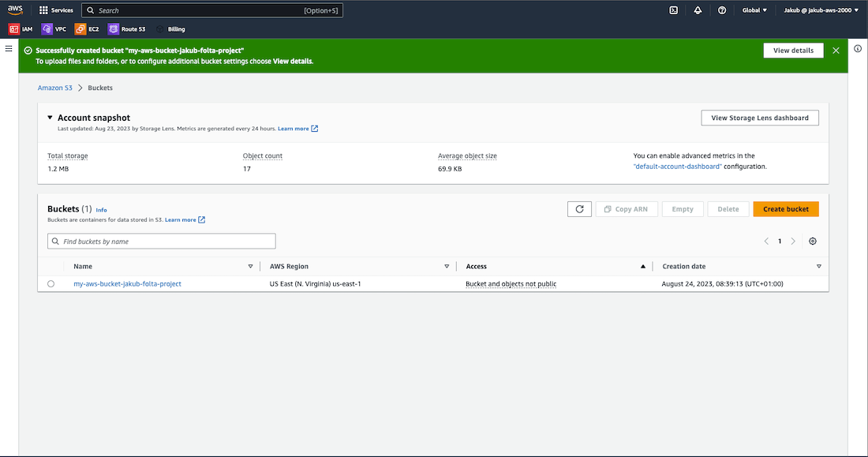Open the Global region dropdown

754,10
